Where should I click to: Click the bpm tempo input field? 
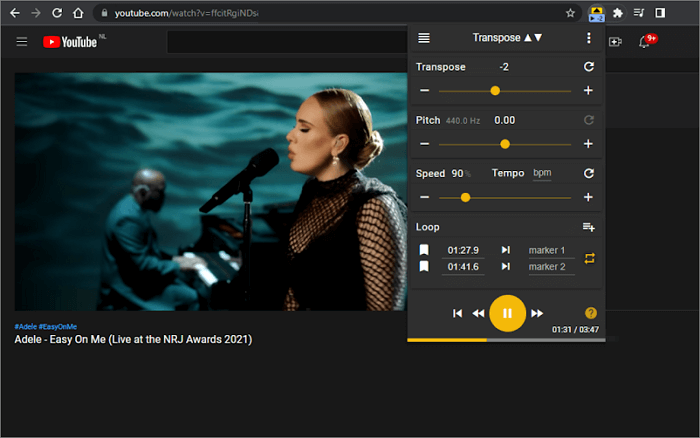[x=542, y=174]
